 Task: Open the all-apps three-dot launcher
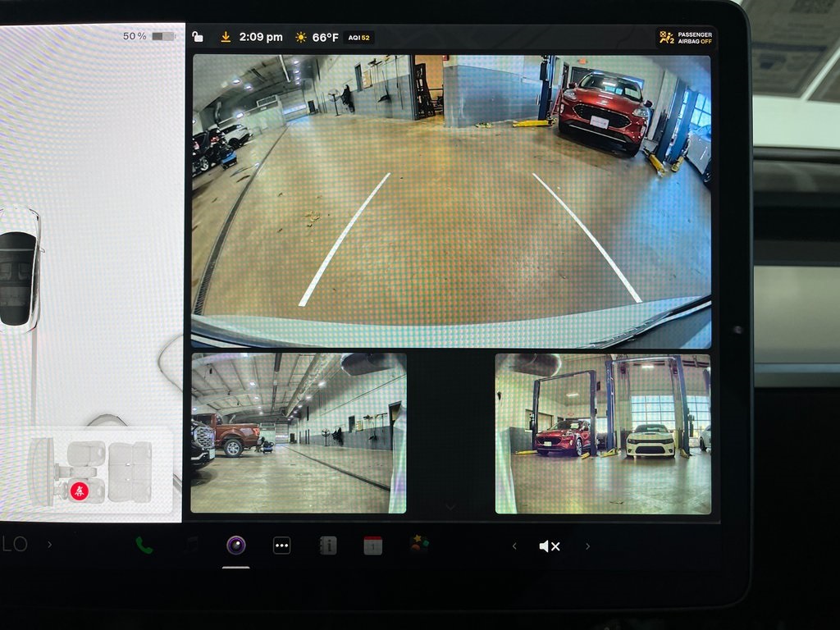(x=281, y=546)
